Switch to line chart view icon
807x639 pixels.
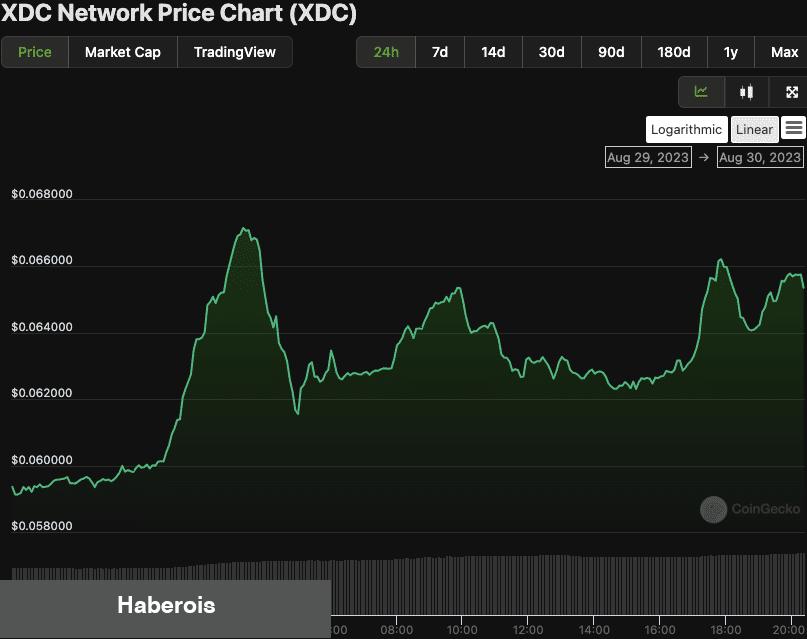point(701,92)
